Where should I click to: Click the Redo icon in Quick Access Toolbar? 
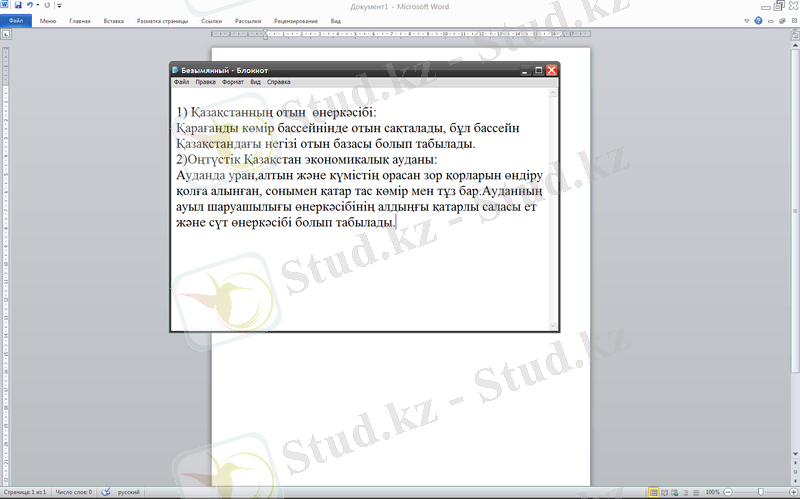tap(47, 5)
